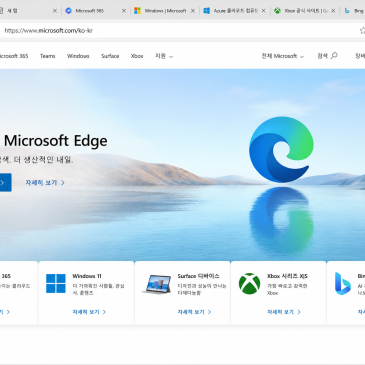Click the Microsoft 365 tab favicon
Image resolution: width=365 pixels, height=365 pixels.
click(x=69, y=11)
